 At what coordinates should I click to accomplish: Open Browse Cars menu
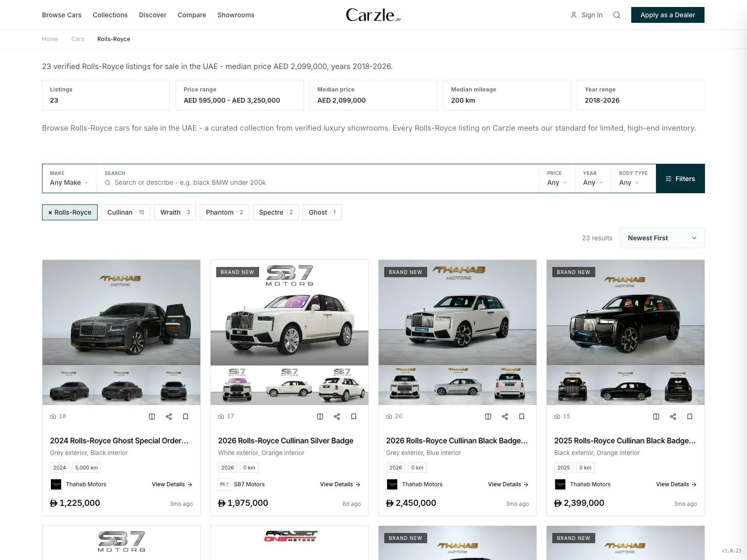pos(62,15)
